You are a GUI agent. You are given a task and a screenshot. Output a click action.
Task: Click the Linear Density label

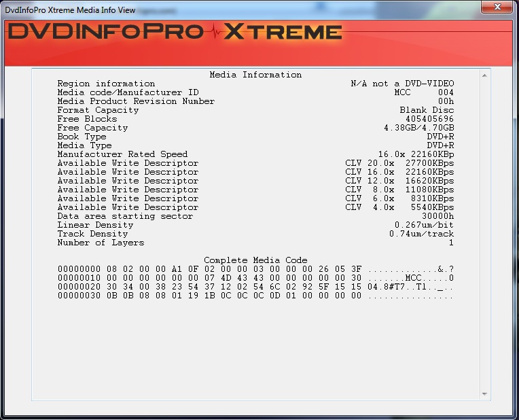(x=95, y=225)
